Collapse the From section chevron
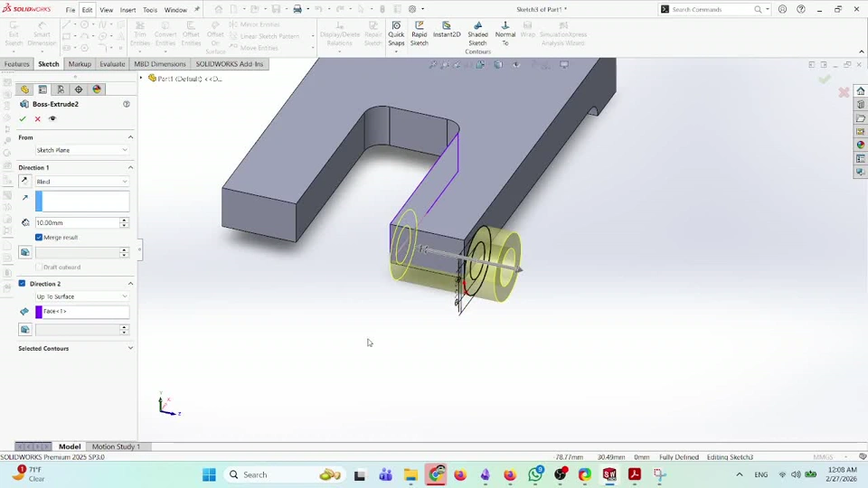Screen dimensions: 868x488 point(130,137)
